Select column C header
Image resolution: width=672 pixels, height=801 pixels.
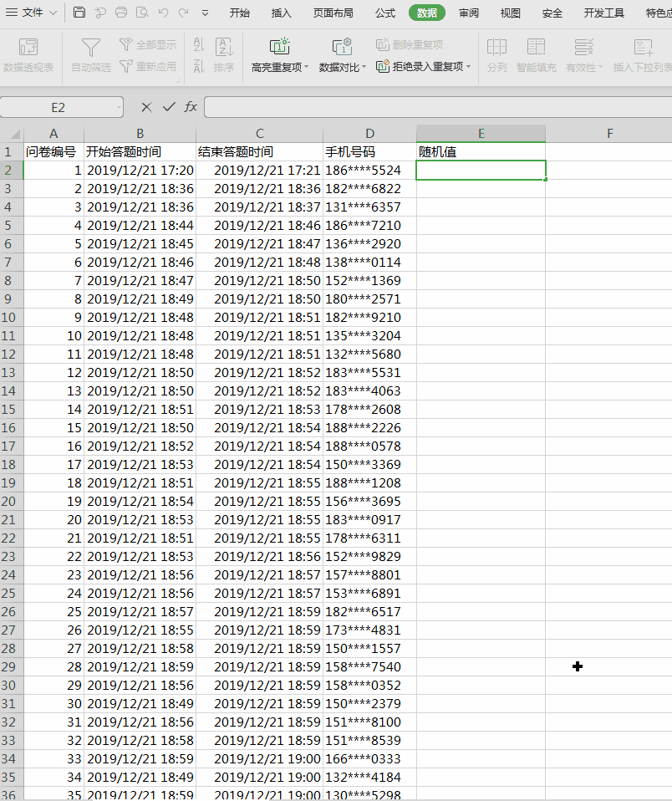[x=259, y=134]
